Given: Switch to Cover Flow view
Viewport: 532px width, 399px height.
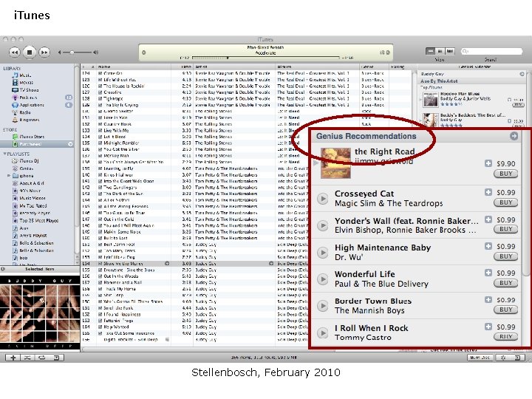Looking at the screenshot, I should 450,51.
